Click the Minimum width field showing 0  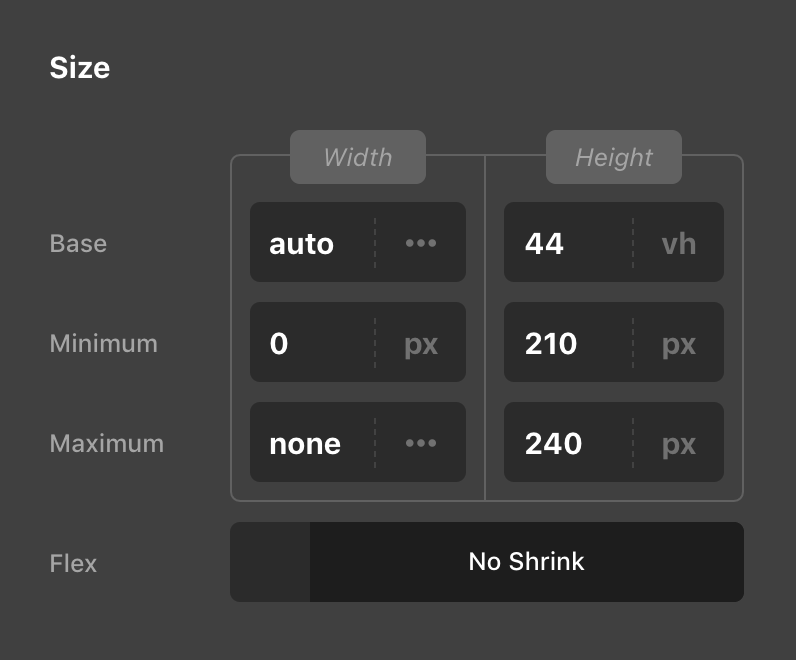[x=311, y=343]
